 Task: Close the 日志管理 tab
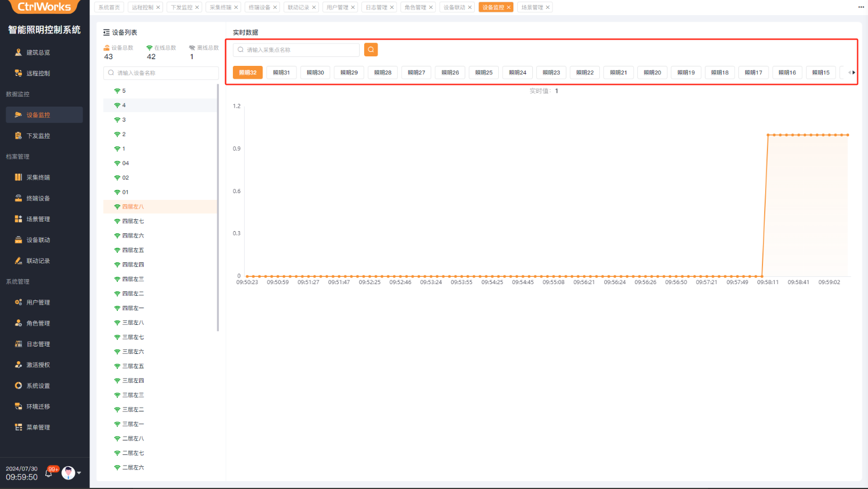tap(392, 7)
